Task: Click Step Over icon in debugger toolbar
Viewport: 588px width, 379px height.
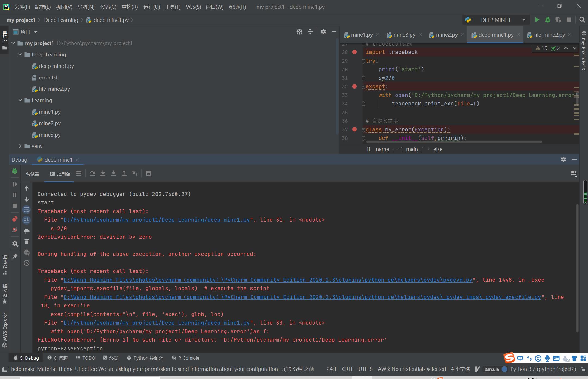Action: click(x=92, y=173)
